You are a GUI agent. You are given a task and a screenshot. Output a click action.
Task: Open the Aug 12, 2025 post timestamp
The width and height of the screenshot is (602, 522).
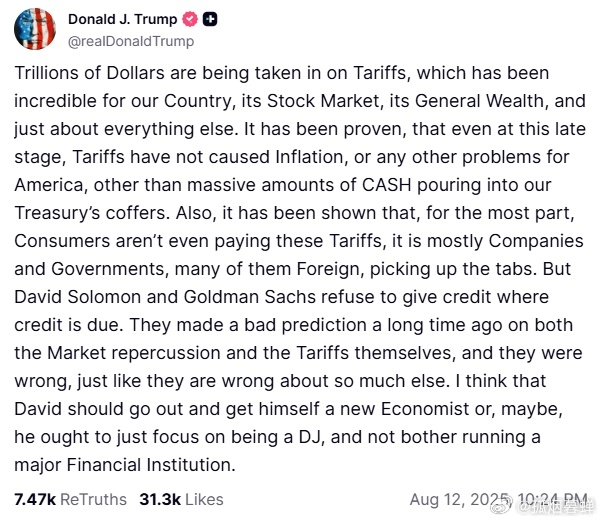point(498,500)
